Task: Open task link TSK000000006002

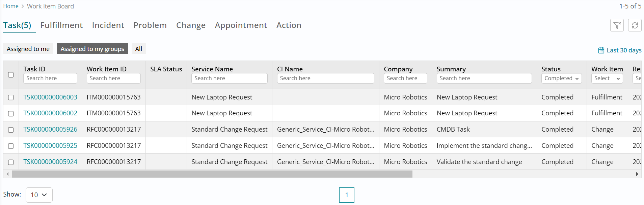Action: 50,113
